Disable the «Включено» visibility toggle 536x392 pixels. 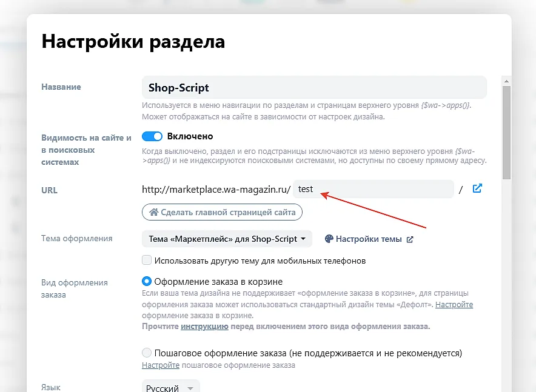tap(152, 136)
